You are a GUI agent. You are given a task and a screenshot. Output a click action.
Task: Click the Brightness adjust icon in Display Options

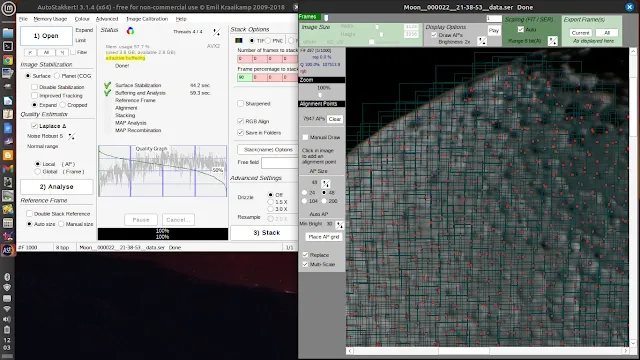(482, 41)
